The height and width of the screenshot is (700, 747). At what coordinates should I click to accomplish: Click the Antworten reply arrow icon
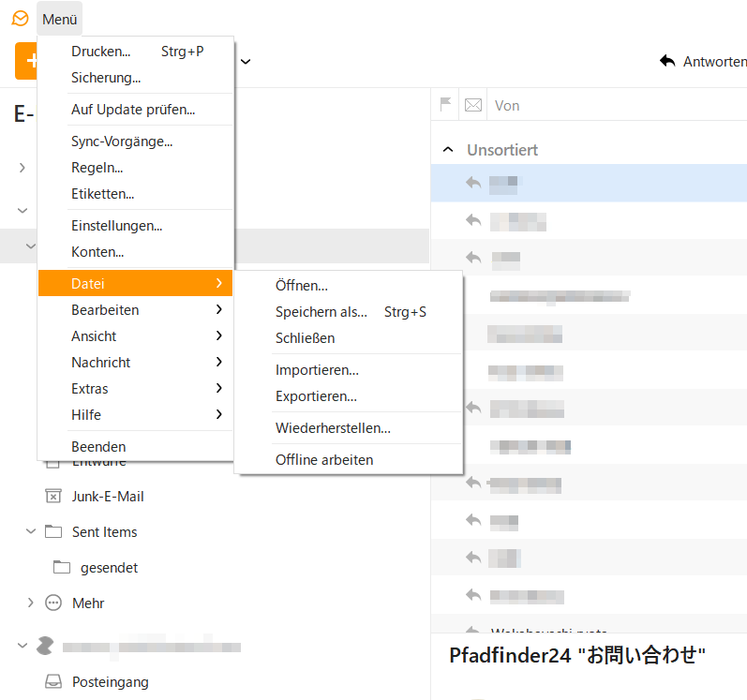coord(667,61)
